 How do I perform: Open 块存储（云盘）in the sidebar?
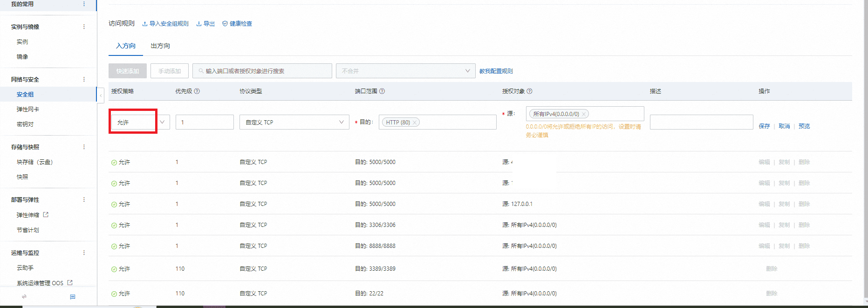tap(35, 162)
